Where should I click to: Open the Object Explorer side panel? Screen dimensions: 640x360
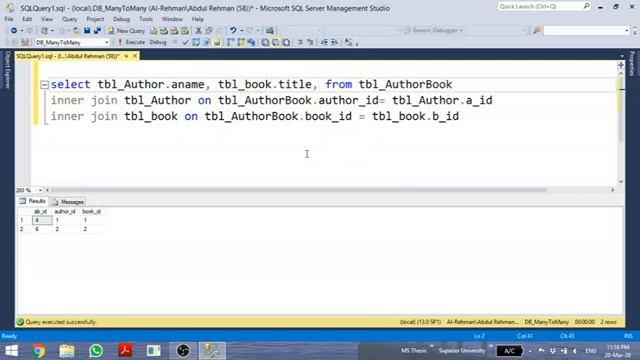point(7,70)
